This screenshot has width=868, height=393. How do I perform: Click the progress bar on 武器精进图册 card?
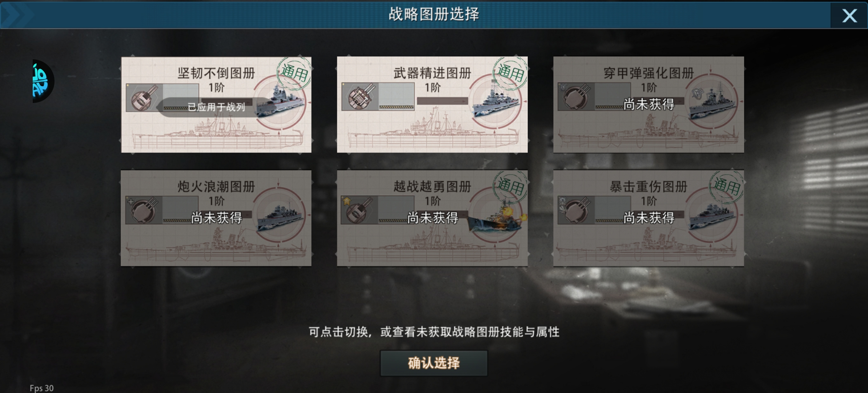click(442, 101)
